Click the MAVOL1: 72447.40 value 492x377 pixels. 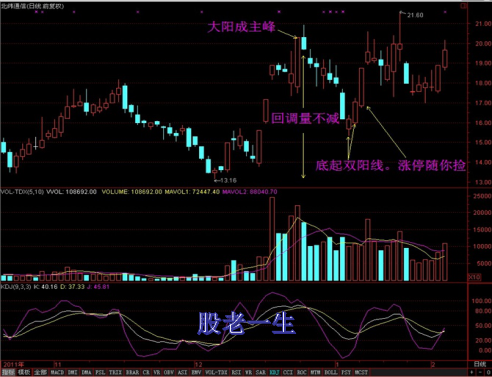click(192, 192)
